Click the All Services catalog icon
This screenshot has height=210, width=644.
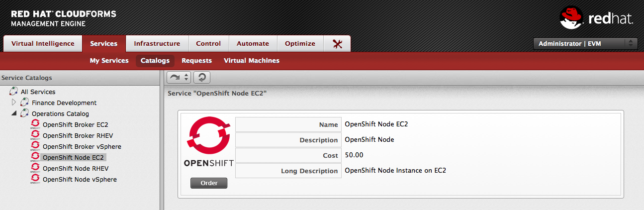[x=13, y=92]
